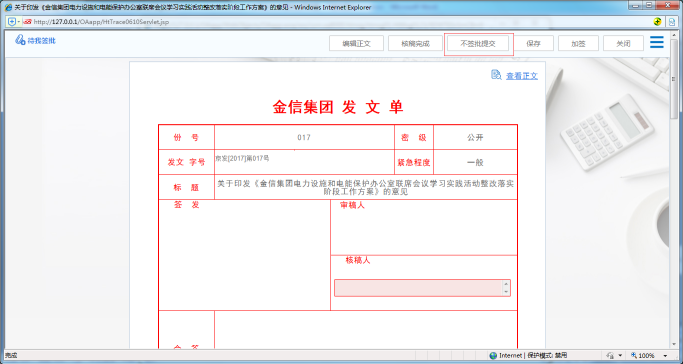
Task: Click the 紧急程度 value 一般
Action: pyautogui.click(x=475, y=162)
